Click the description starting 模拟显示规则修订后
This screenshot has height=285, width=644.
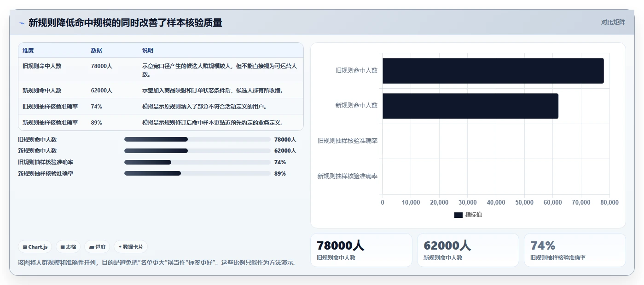pos(213,122)
